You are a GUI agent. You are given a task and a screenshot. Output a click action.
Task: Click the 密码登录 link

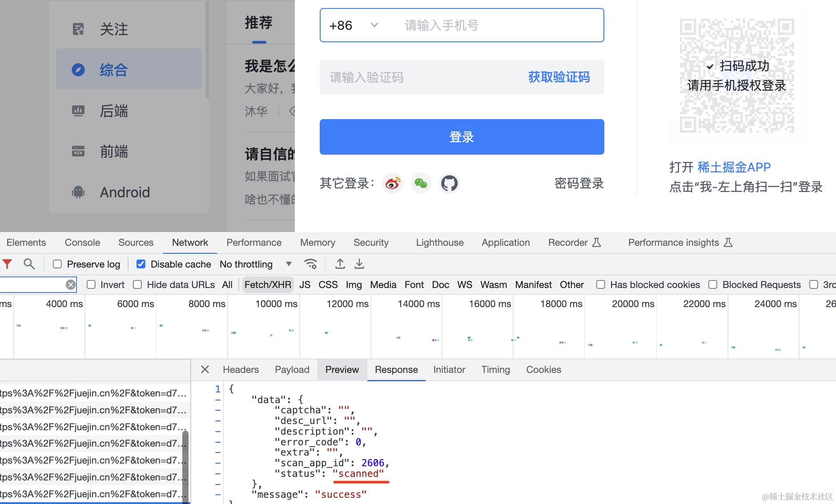click(579, 183)
